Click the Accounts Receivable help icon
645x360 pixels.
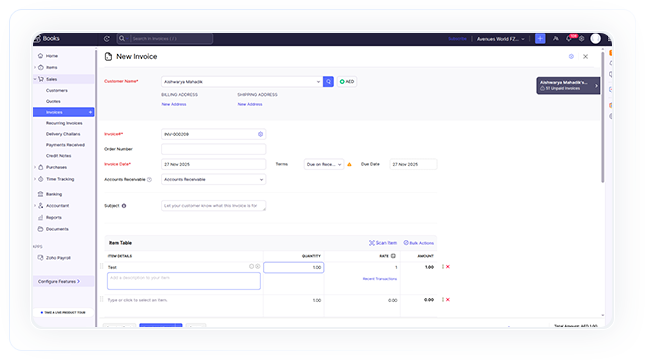point(149,179)
